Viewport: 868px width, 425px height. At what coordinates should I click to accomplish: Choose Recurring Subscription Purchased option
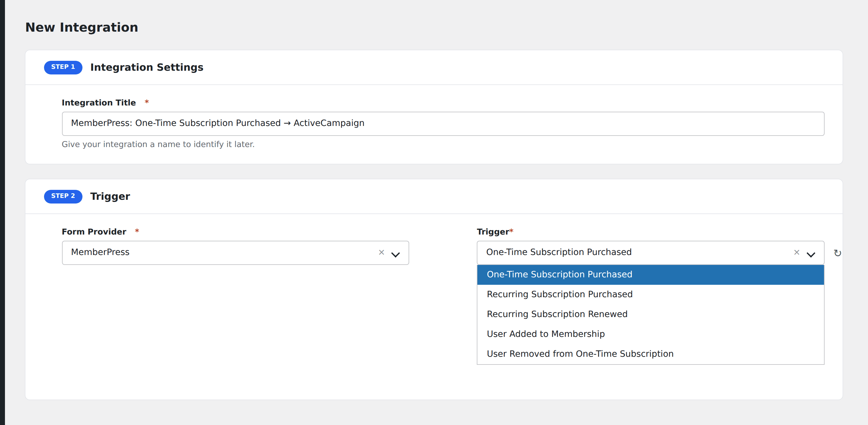pos(650,294)
